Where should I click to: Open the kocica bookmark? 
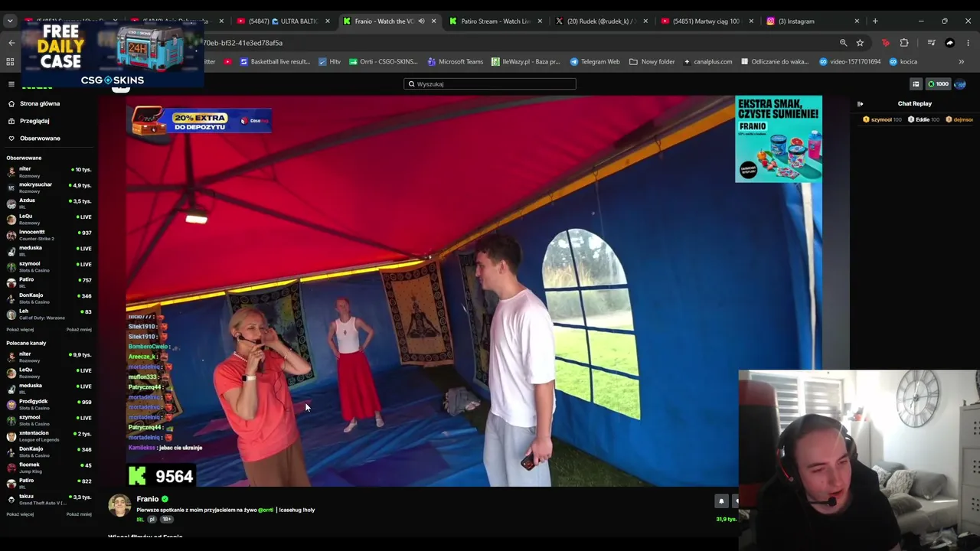point(903,62)
